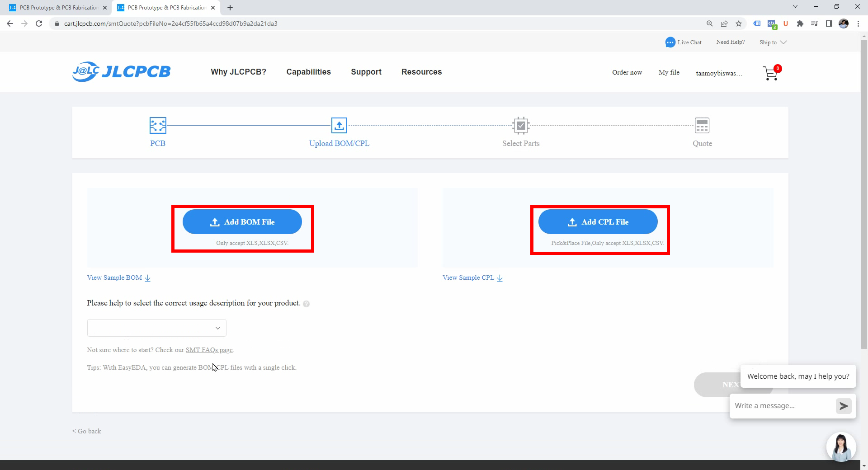Bookmark this page with star icon
Screen dimensions: 868x470
[x=739, y=23]
